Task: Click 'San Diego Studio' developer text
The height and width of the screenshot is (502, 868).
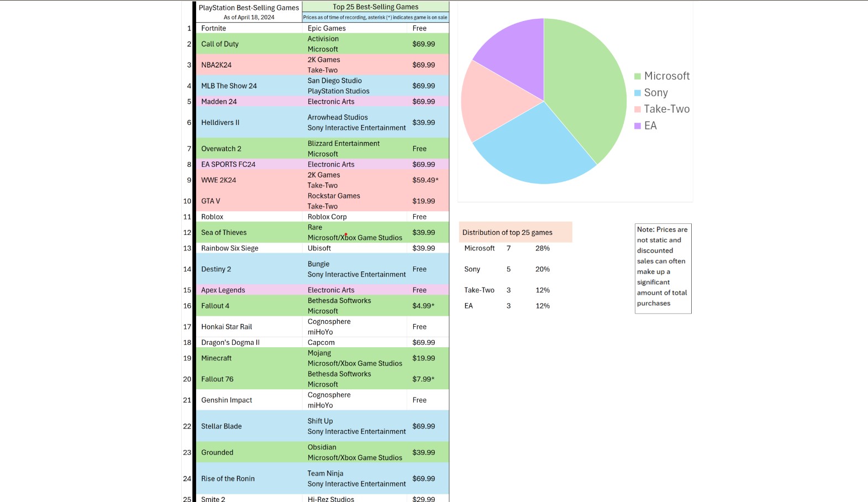Action: pyautogui.click(x=335, y=81)
